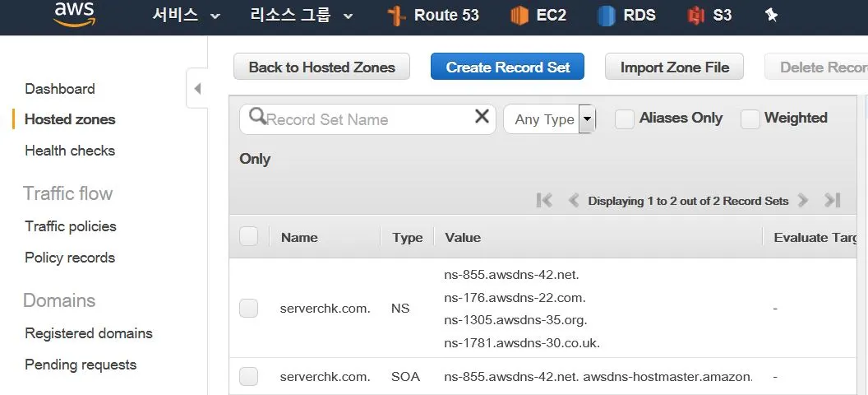Open the Any Type record filter dropdown
Viewport: 868px width, 395px height.
click(x=549, y=119)
